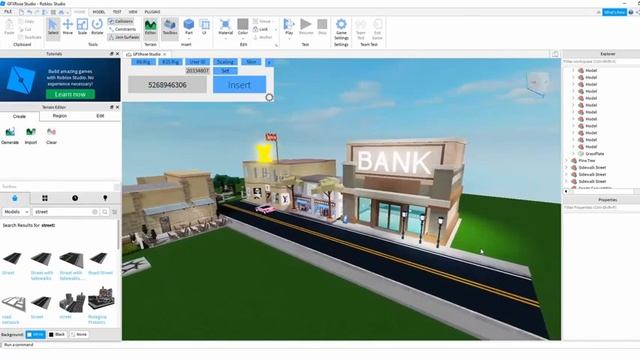640x360 pixels.
Task: Open the FILE menu
Action: (x=8, y=12)
